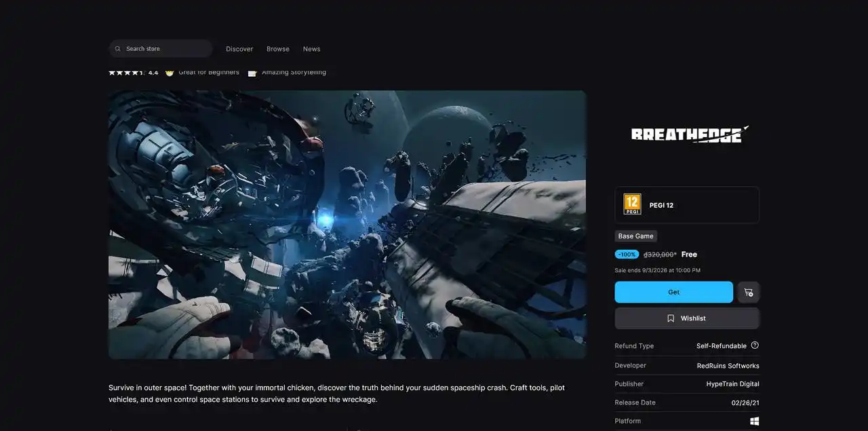The width and height of the screenshot is (868, 431).
Task: Click the Windows platform icon
Action: point(755,421)
